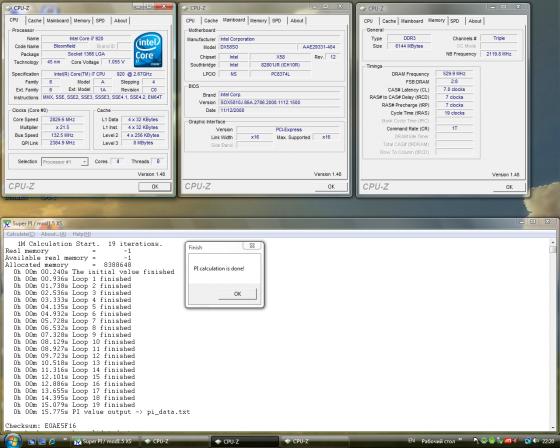The image size is (560, 448).
Task: Click OK in the motherboard CPU-Z window
Action: coord(331,186)
